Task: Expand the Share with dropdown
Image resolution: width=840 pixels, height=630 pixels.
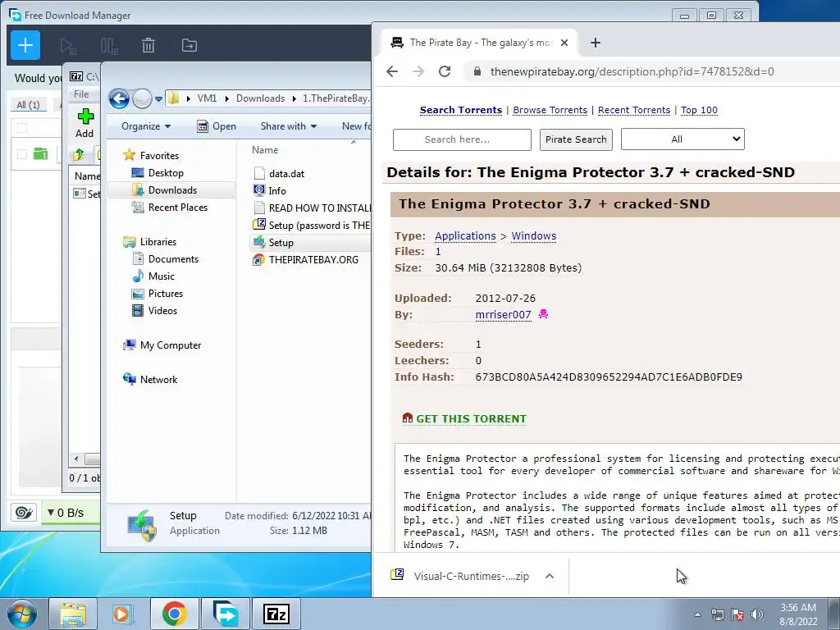Action: click(x=289, y=126)
